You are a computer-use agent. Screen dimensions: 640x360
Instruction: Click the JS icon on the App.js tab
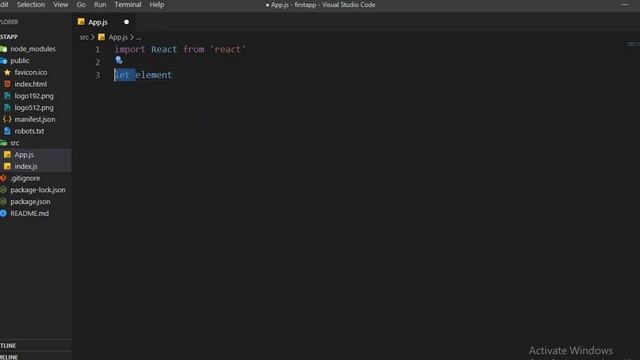click(x=81, y=22)
